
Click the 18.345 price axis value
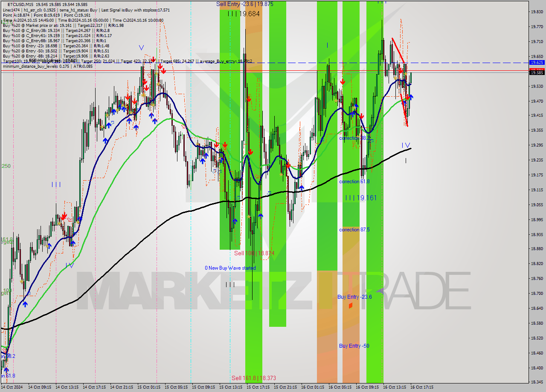(537, 382)
